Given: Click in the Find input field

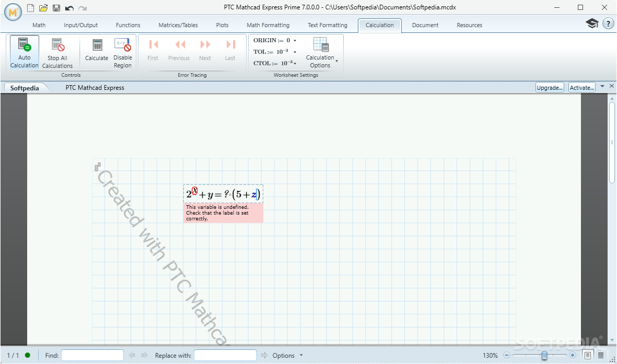Looking at the screenshot, I should click(x=92, y=355).
